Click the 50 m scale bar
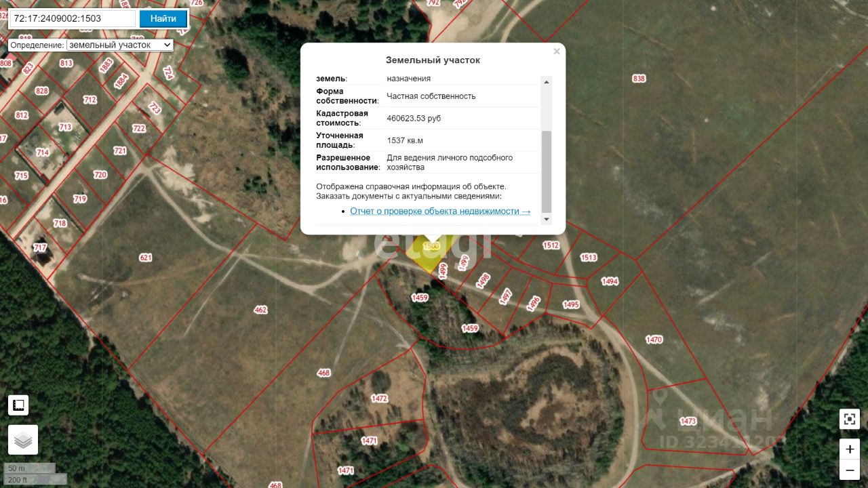Viewport: 868px width, 488px height. coord(30,468)
